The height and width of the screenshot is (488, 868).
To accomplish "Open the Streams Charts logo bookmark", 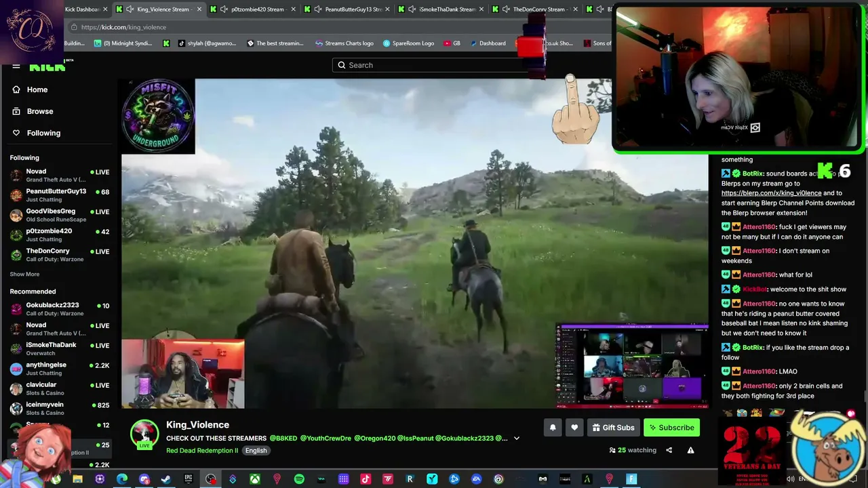I will tap(344, 43).
